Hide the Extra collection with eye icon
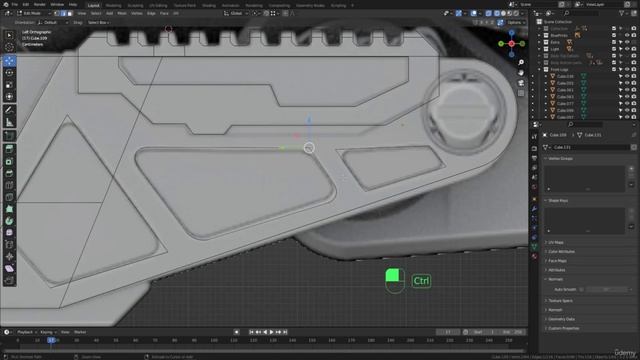 627,42
